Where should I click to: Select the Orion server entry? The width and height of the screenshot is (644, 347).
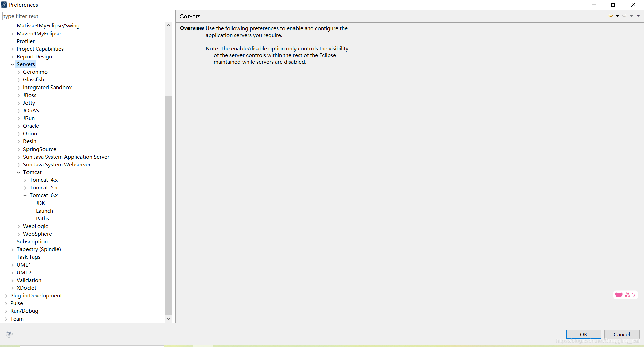[x=30, y=134]
